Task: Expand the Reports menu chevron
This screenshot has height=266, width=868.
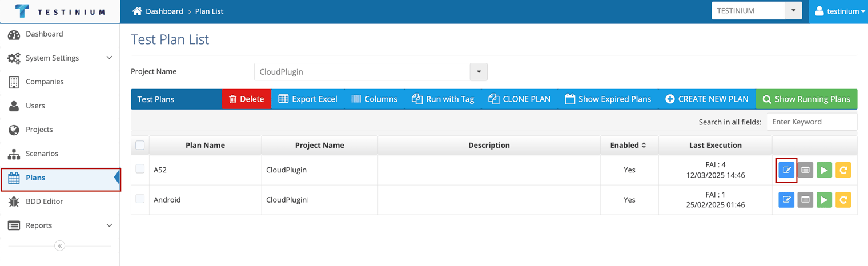Action: pos(109,225)
